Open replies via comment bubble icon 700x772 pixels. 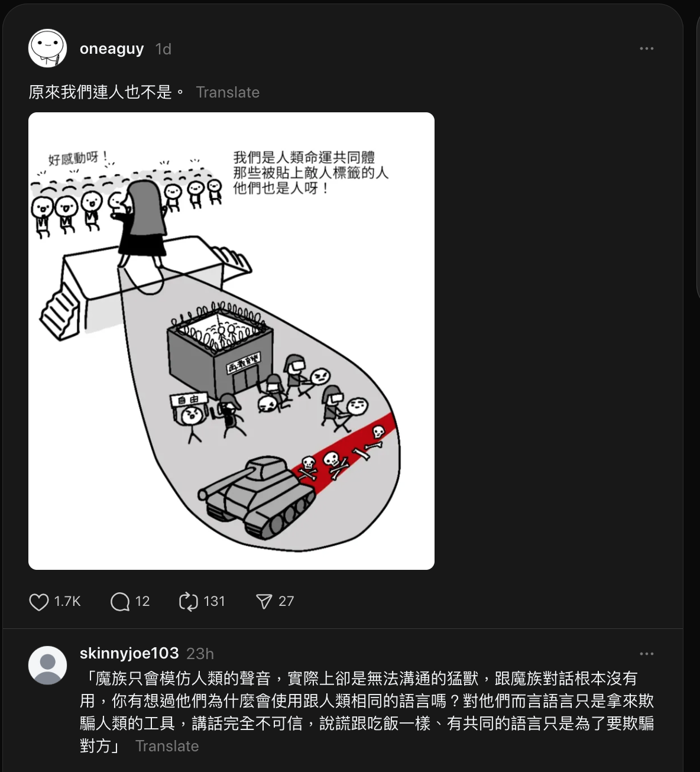(x=120, y=602)
